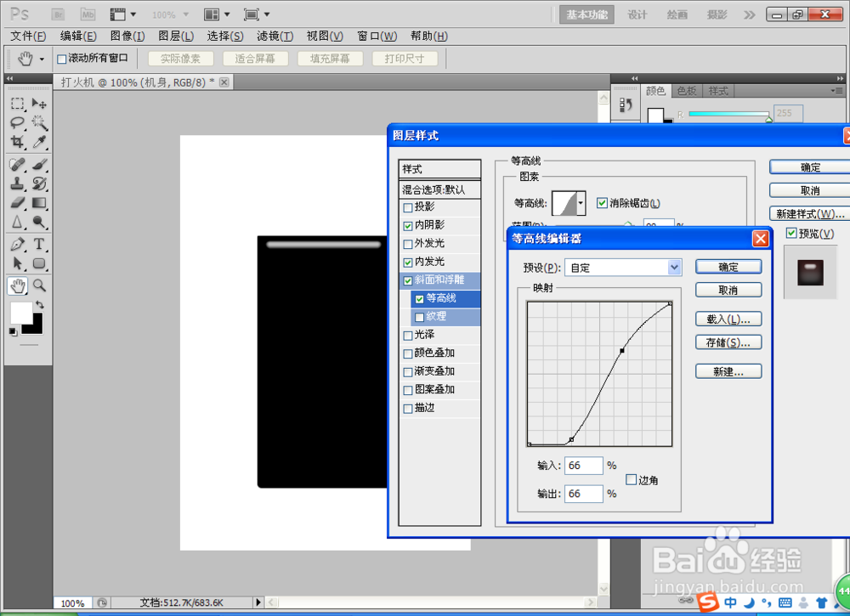This screenshot has height=616, width=850.
Task: Switch to the 色板 panel tab
Action: coord(687,91)
